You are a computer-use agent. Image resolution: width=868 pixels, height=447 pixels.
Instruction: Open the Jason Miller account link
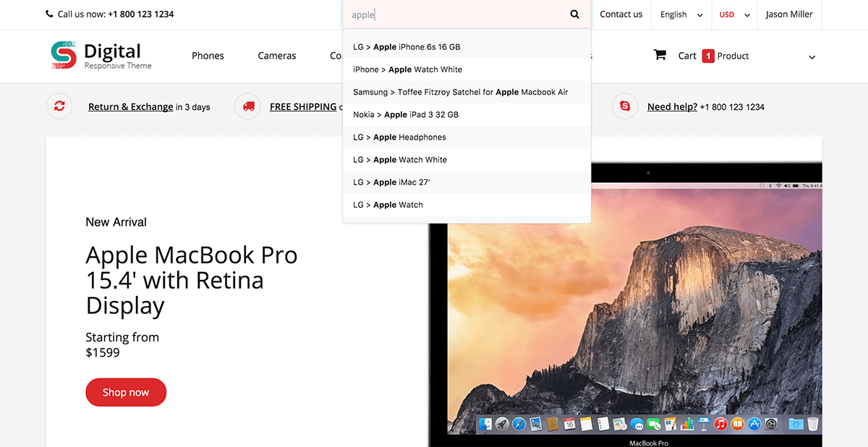coord(789,14)
